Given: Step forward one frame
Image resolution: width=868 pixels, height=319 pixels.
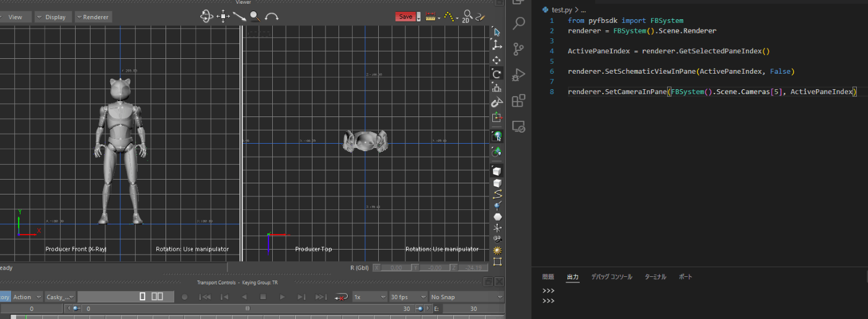Looking at the screenshot, I should pyautogui.click(x=301, y=297).
